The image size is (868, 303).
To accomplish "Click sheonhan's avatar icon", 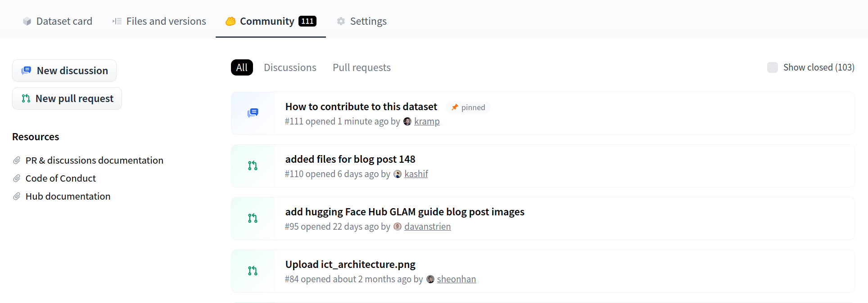I will (430, 279).
